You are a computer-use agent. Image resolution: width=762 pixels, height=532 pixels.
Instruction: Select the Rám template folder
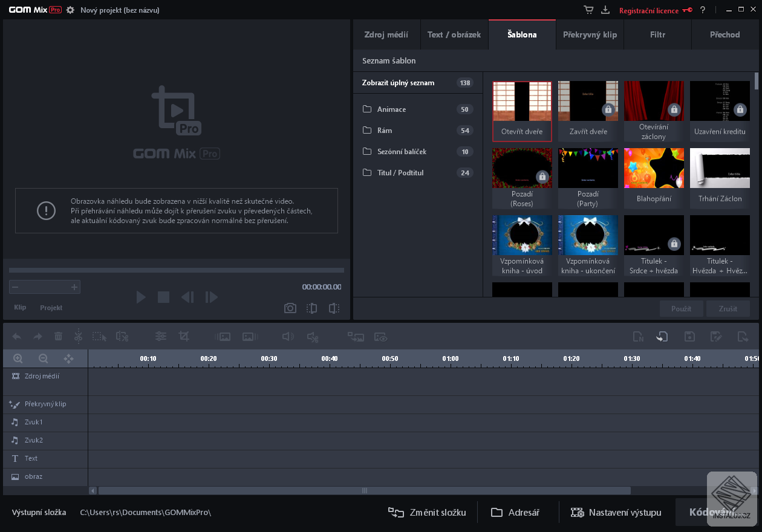(x=418, y=131)
